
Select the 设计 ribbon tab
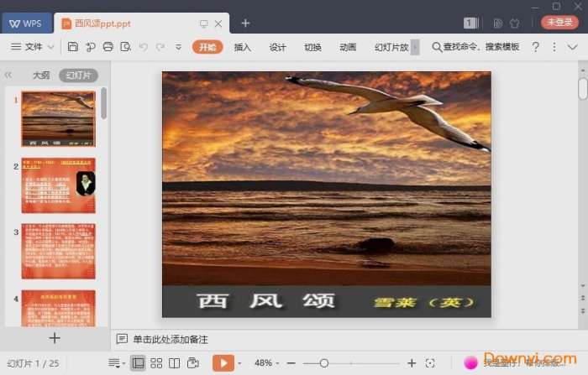coord(277,47)
